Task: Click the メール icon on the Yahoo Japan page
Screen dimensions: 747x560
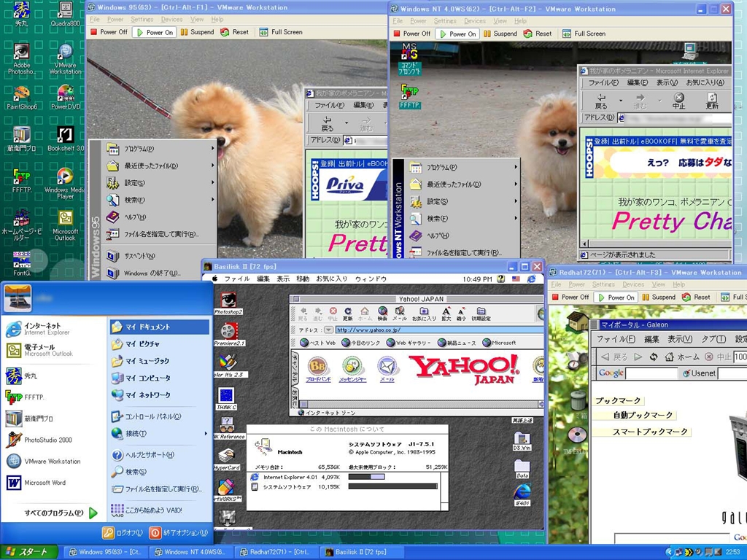Action: 387,370
